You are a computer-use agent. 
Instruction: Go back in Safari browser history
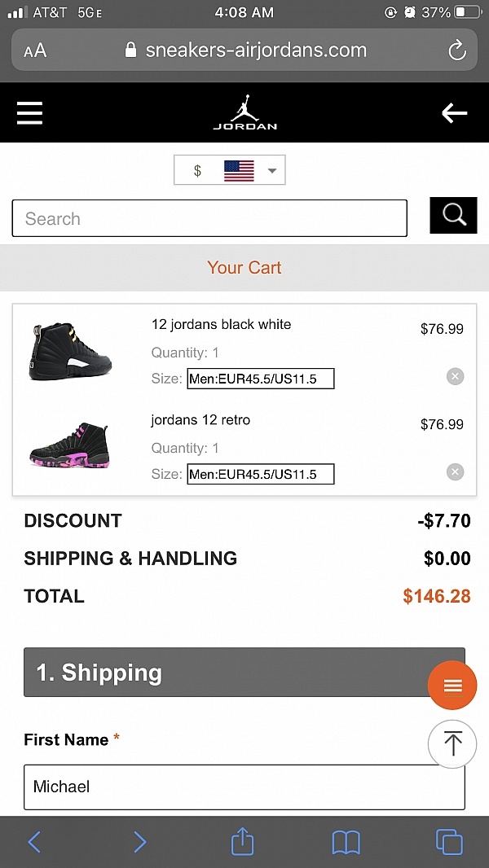[34, 842]
